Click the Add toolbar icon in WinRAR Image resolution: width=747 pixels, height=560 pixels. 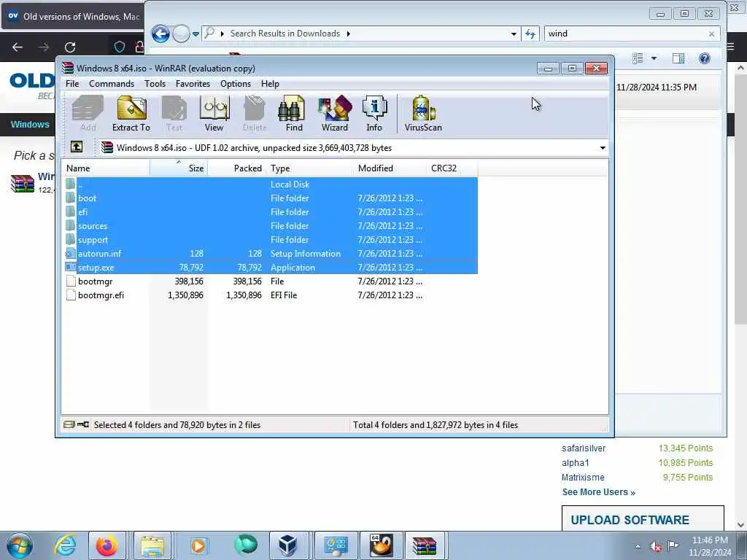coord(88,113)
